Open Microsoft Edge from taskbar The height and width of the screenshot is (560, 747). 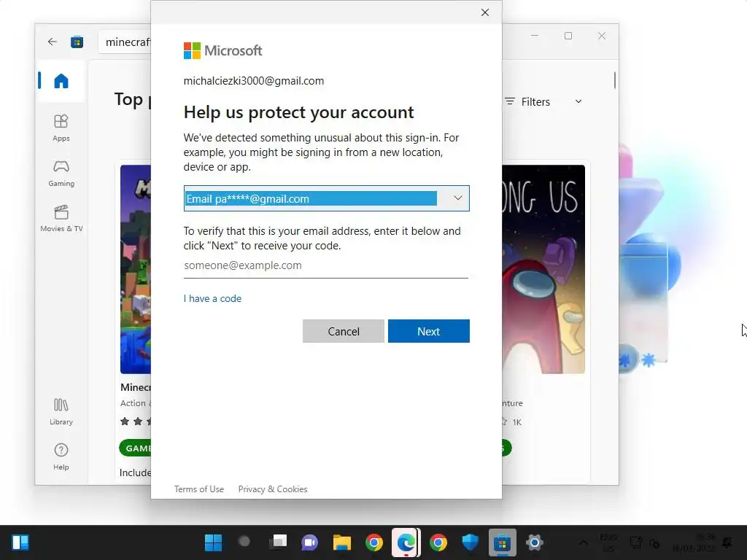[x=406, y=542]
